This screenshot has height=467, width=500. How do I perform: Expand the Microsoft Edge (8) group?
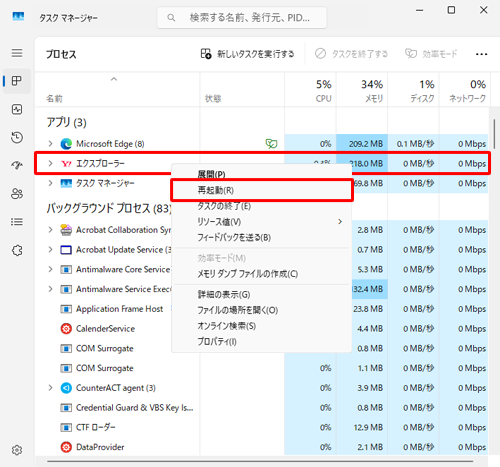click(x=50, y=144)
